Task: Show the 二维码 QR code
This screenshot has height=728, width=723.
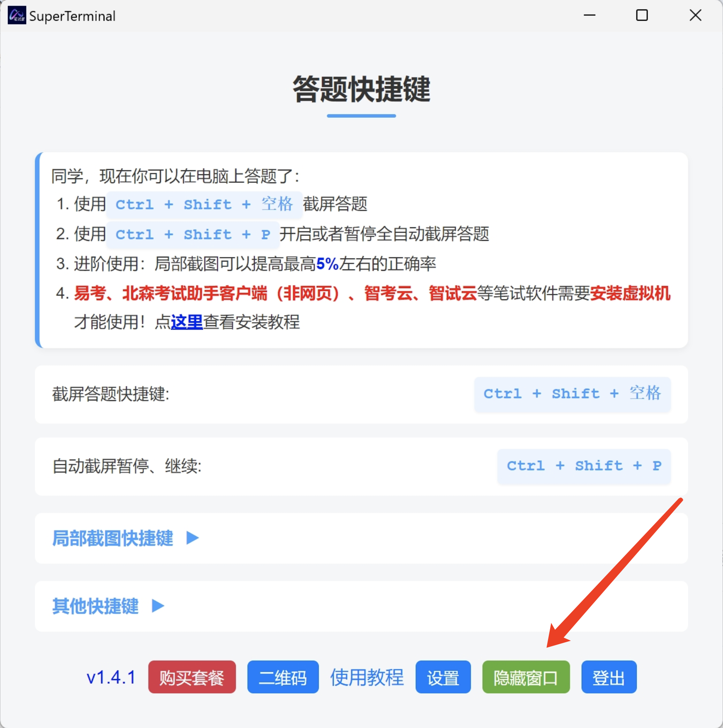Action: [x=283, y=677]
